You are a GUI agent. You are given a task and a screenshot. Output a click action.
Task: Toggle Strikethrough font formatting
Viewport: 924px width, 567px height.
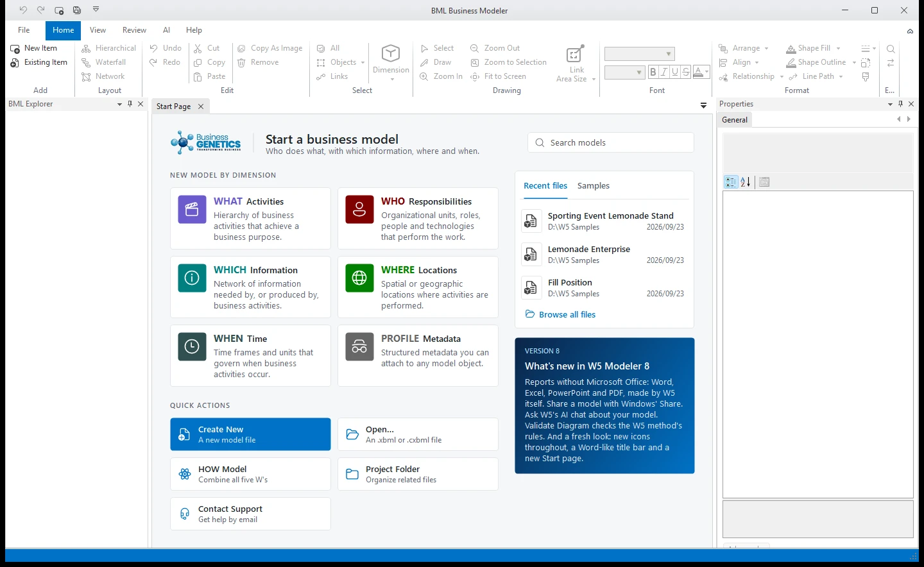[x=686, y=72]
